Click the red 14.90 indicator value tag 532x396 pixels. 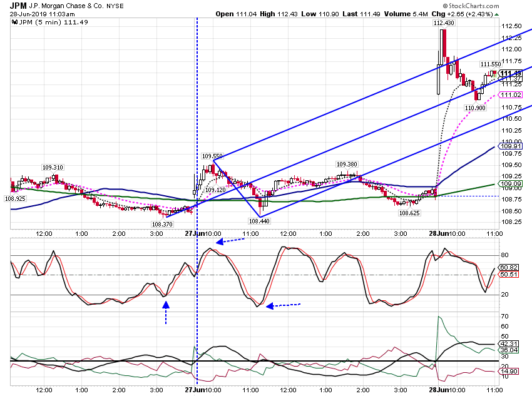point(509,371)
